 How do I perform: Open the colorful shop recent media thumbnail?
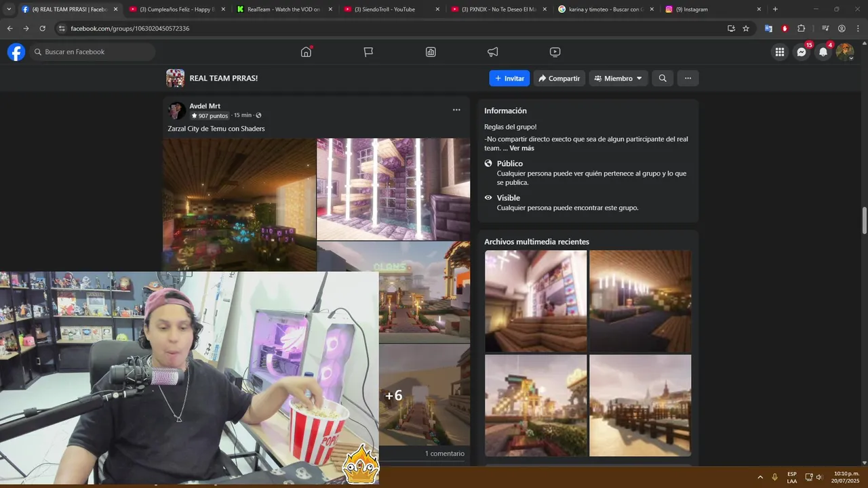pos(536,405)
